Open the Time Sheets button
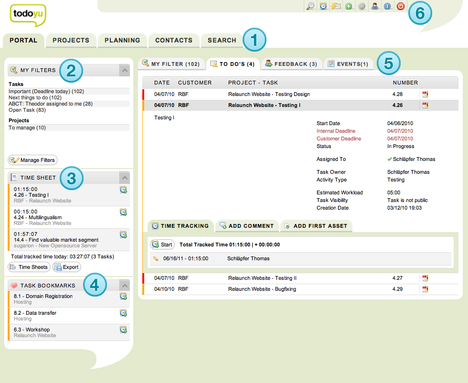Viewport: 468px width, 383px height. point(29,267)
